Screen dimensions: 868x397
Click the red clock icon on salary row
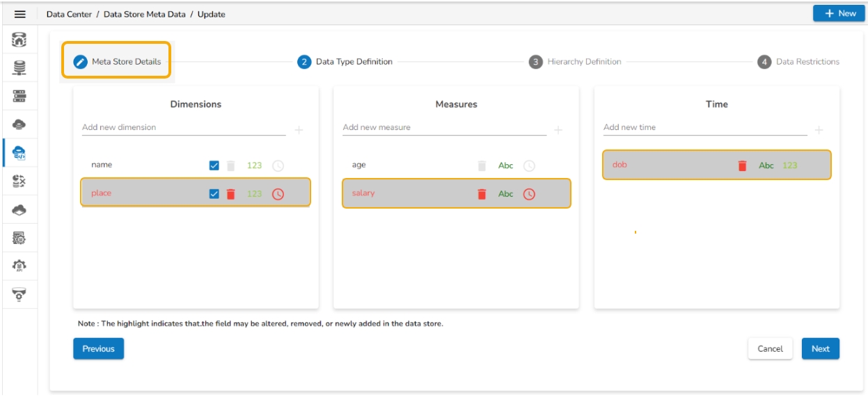[x=529, y=194]
